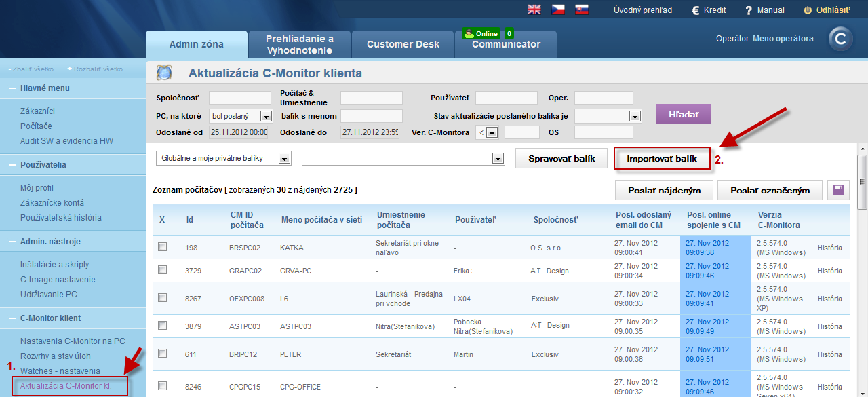Click the Hľadať search button
The image size is (868, 397).
pyautogui.click(x=683, y=114)
